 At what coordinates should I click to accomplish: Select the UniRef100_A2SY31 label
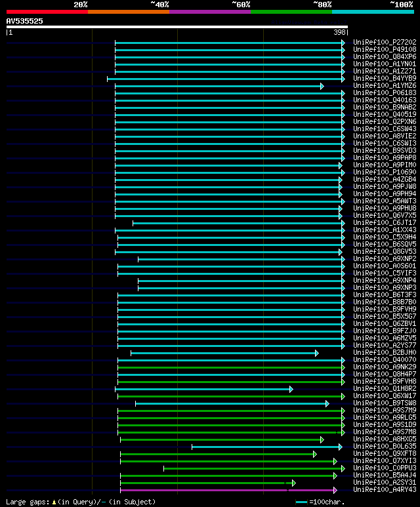pyautogui.click(x=385, y=483)
